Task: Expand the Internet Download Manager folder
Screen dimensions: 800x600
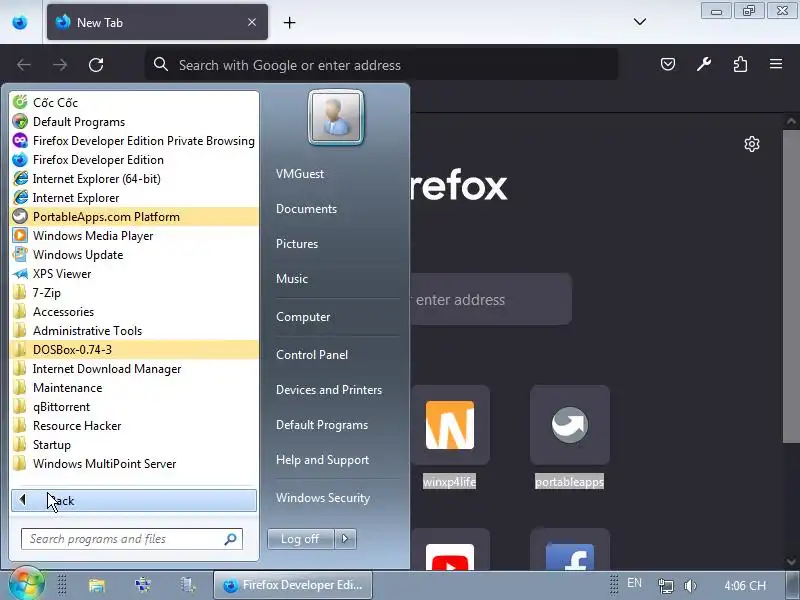Action: [134, 369]
